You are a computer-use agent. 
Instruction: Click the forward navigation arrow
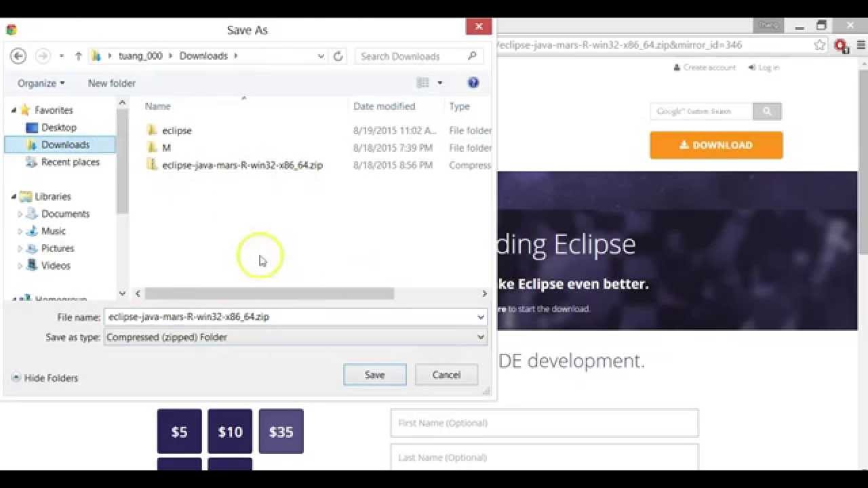click(x=43, y=56)
